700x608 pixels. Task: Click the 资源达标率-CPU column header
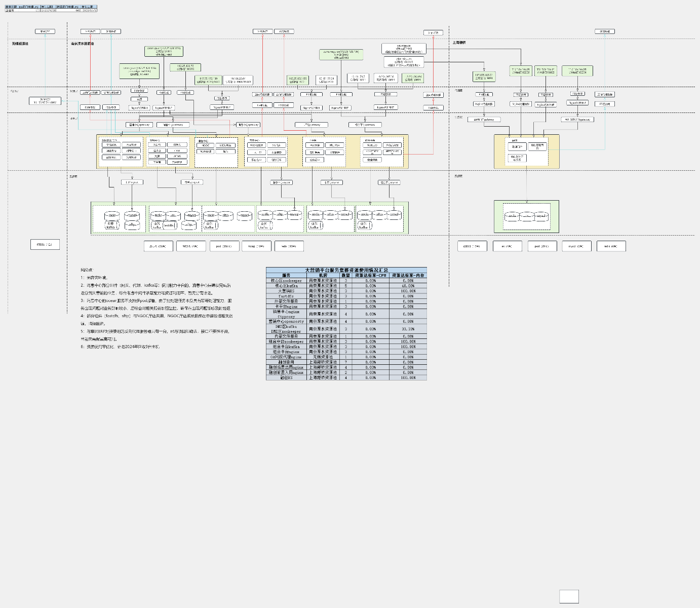coord(370,275)
